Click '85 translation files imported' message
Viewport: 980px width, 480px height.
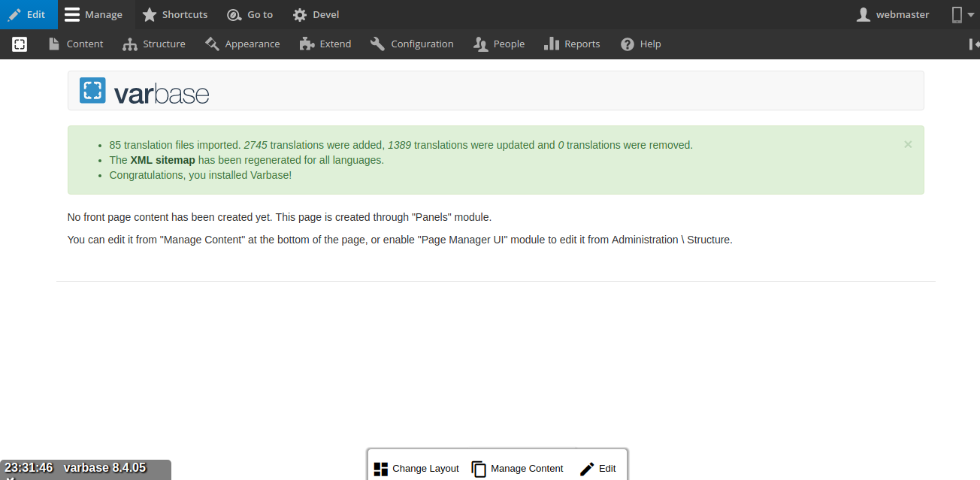click(x=401, y=145)
